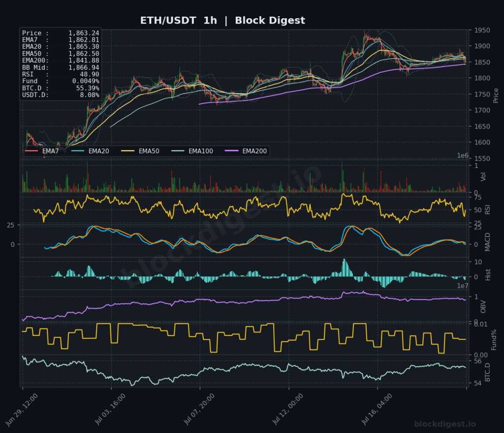Select the EMA200 value 1,841.88 in info box
The height and width of the screenshot is (433, 504).
(84, 61)
